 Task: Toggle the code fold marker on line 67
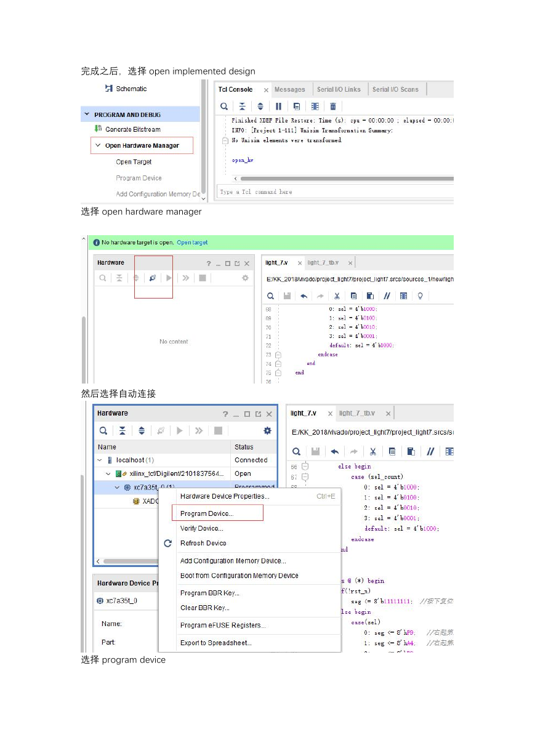point(305,477)
